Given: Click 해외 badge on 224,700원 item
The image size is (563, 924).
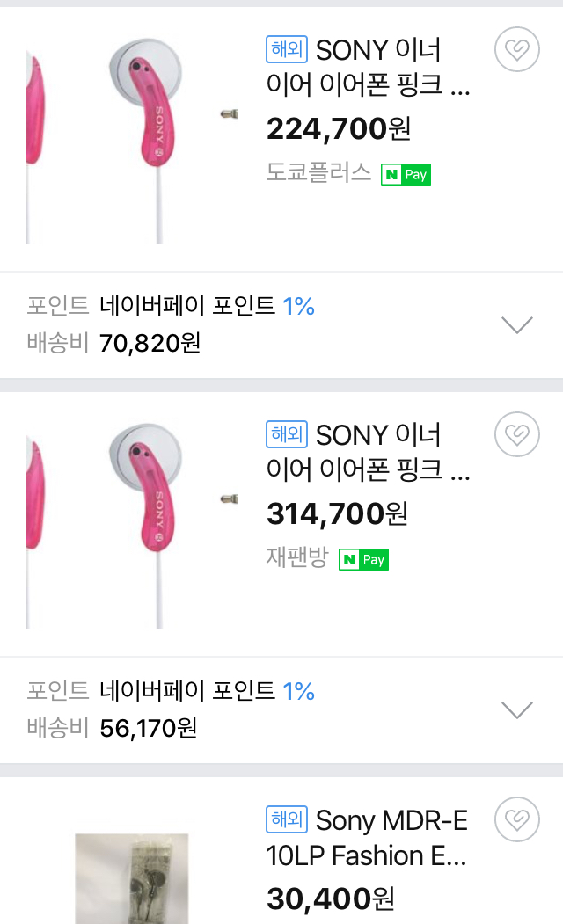Looking at the screenshot, I should tap(286, 49).
